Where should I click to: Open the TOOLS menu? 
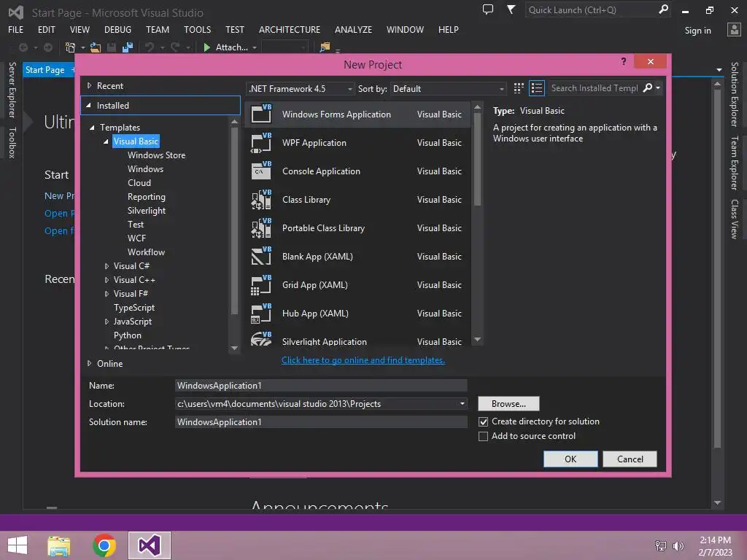pyautogui.click(x=197, y=29)
